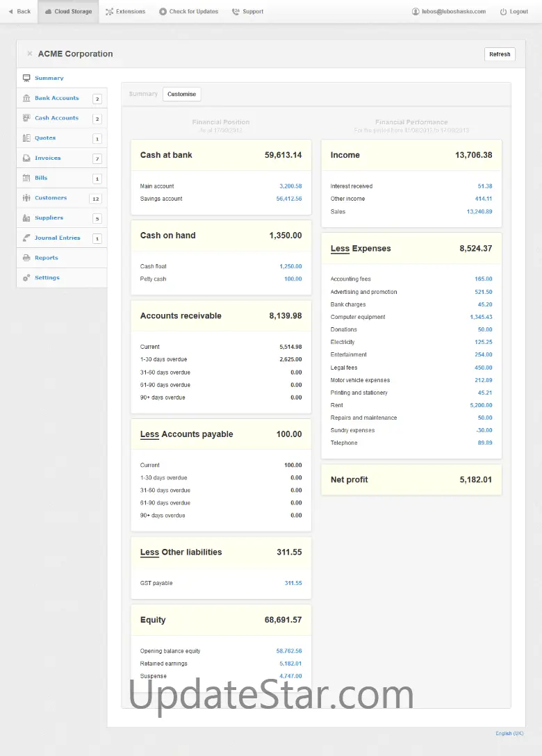542x756 pixels.
Task: Open Journal Entries in the sidebar
Action: click(x=58, y=238)
